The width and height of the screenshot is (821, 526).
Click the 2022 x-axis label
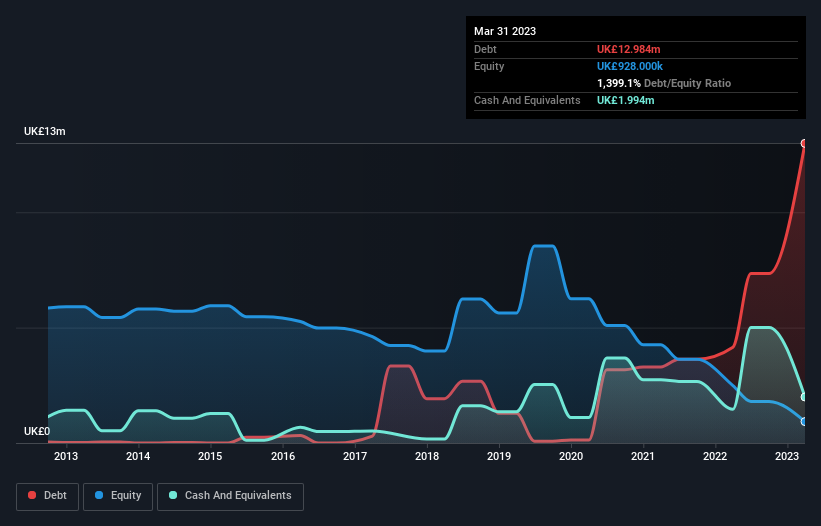tap(715, 456)
